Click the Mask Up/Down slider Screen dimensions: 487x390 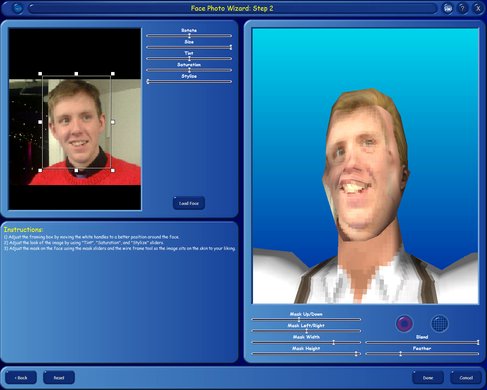pyautogui.click(x=306, y=319)
